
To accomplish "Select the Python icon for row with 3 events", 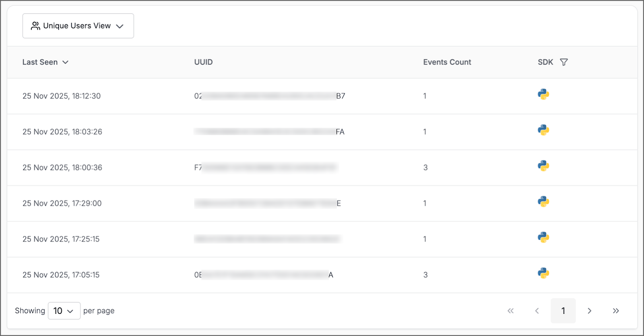I will click(543, 166).
